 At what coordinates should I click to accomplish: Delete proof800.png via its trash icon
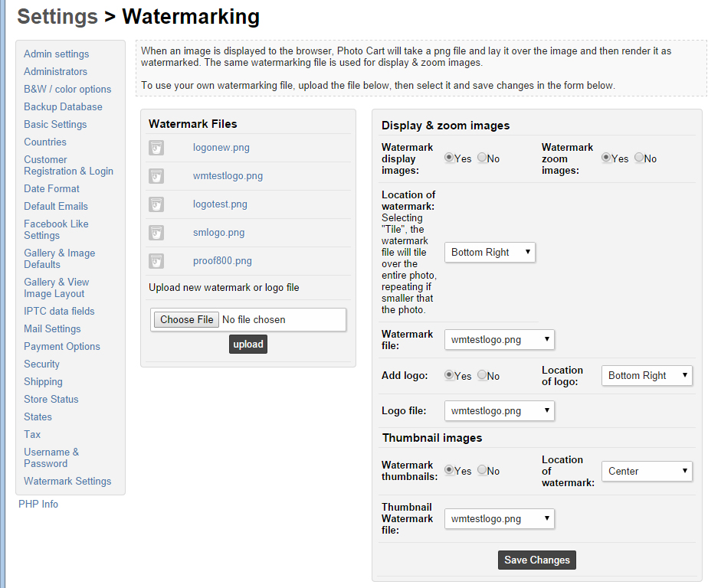156,261
